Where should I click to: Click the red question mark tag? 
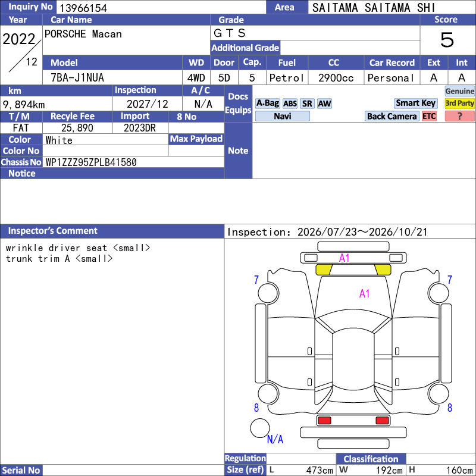pos(459,116)
